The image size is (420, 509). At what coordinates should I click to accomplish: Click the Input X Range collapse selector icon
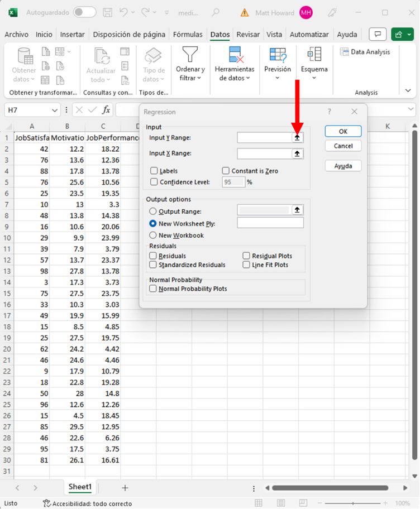click(298, 153)
